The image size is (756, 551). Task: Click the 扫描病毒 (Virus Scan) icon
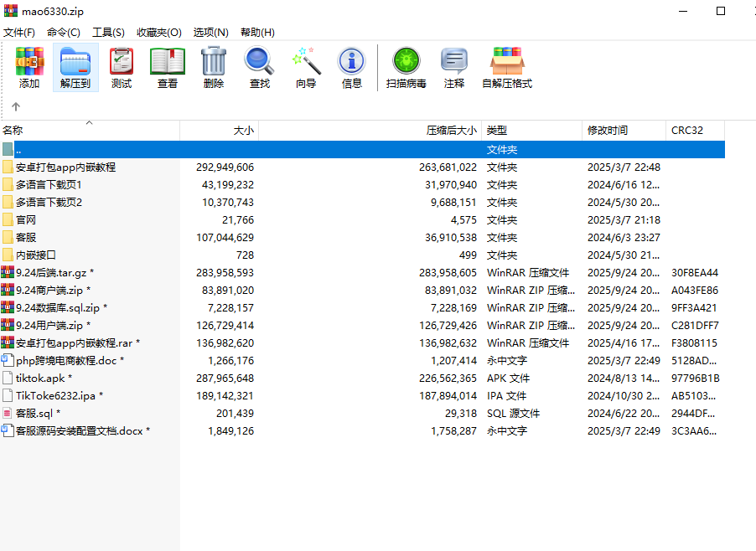pyautogui.click(x=406, y=67)
